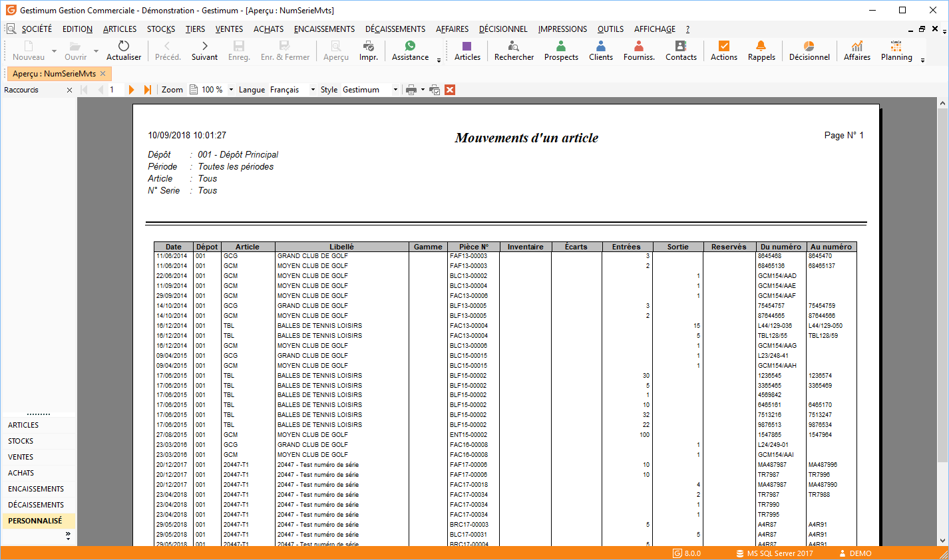Image resolution: width=949 pixels, height=560 pixels.
Task: Open the Décisionnel pie chart icon
Action: 809,46
